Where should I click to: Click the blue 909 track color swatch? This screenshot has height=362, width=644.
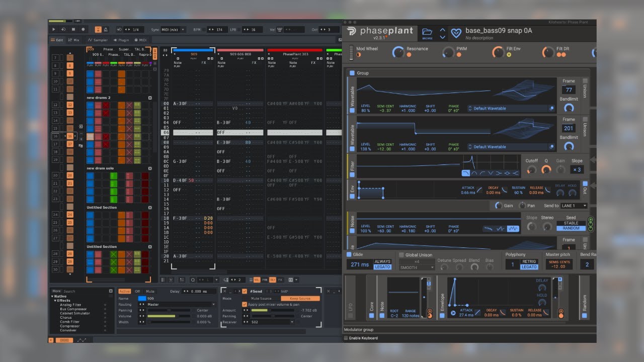142,298
